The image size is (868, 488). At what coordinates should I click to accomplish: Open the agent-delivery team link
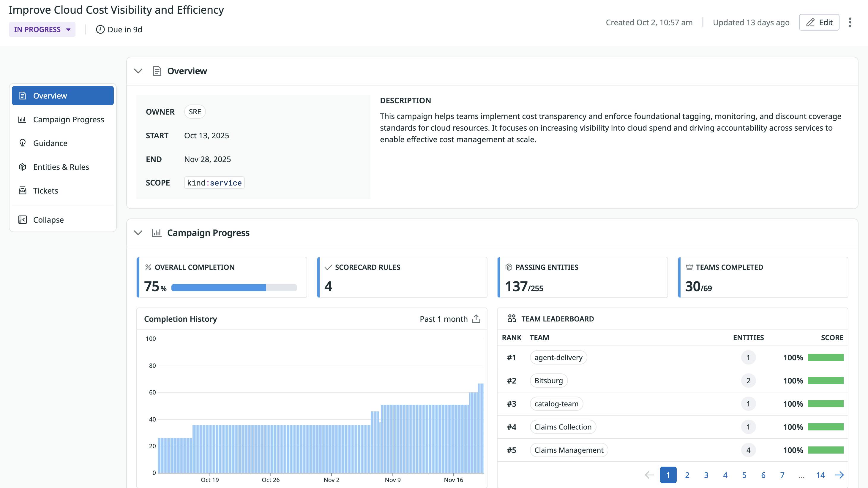(558, 357)
